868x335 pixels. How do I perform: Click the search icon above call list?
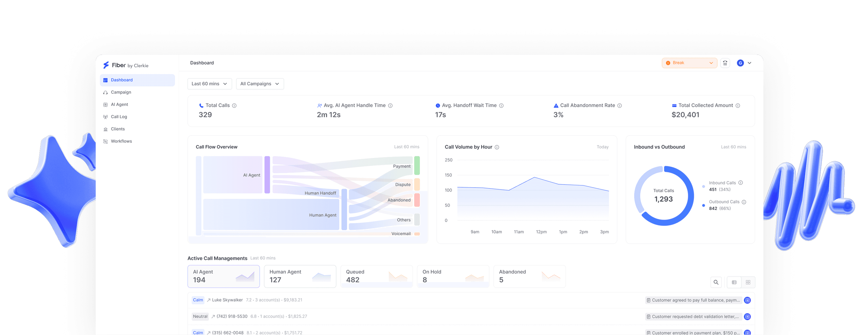click(x=716, y=282)
